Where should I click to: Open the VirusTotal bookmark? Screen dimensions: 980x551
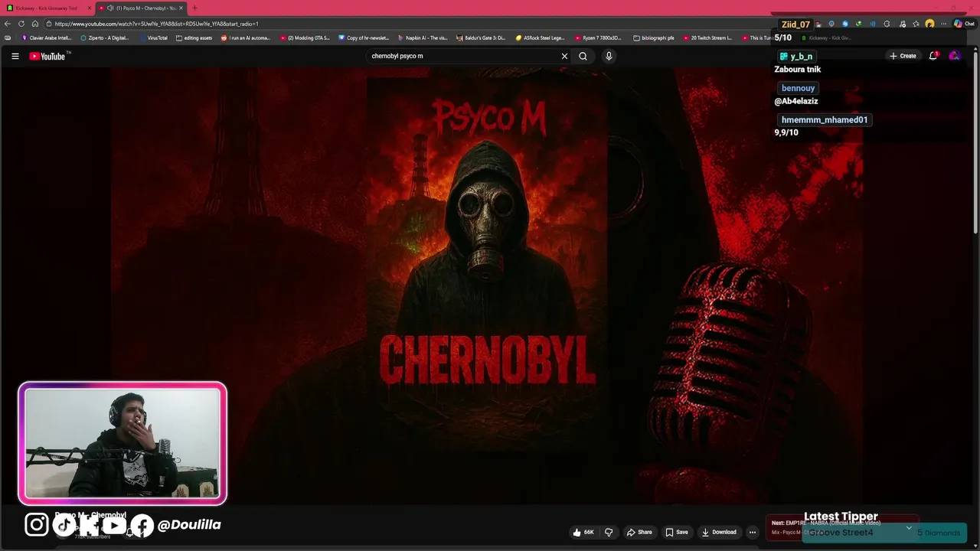(153, 37)
